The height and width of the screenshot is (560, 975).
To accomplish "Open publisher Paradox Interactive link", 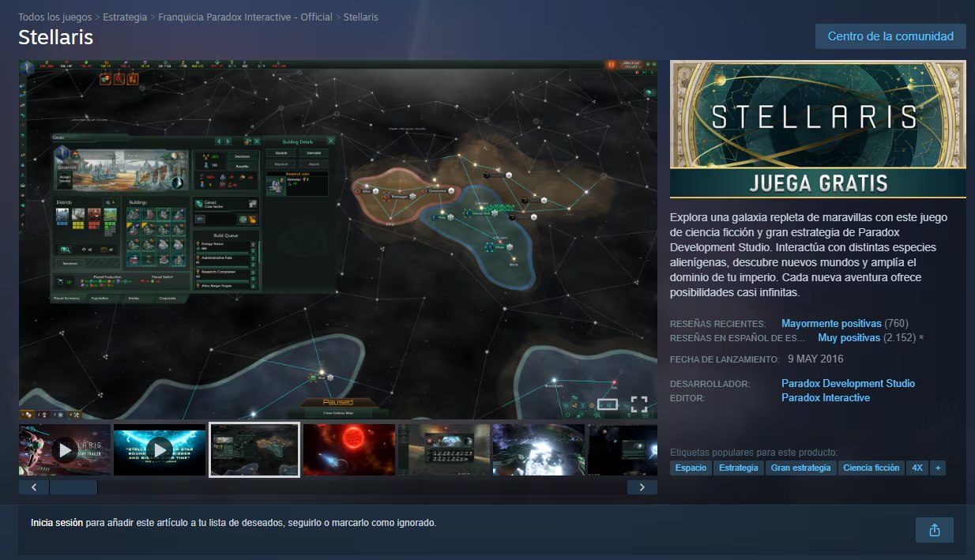I will pyautogui.click(x=826, y=398).
